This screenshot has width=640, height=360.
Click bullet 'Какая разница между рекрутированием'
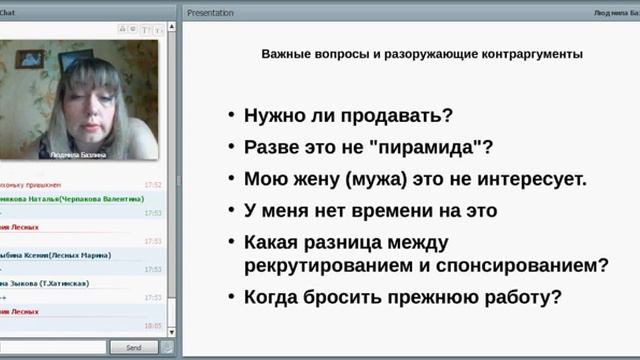click(426, 254)
